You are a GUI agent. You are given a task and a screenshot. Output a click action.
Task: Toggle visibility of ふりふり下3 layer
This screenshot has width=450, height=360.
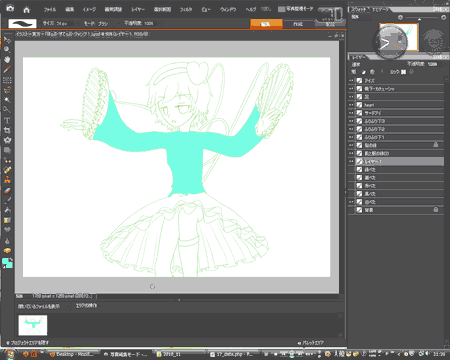(351, 121)
